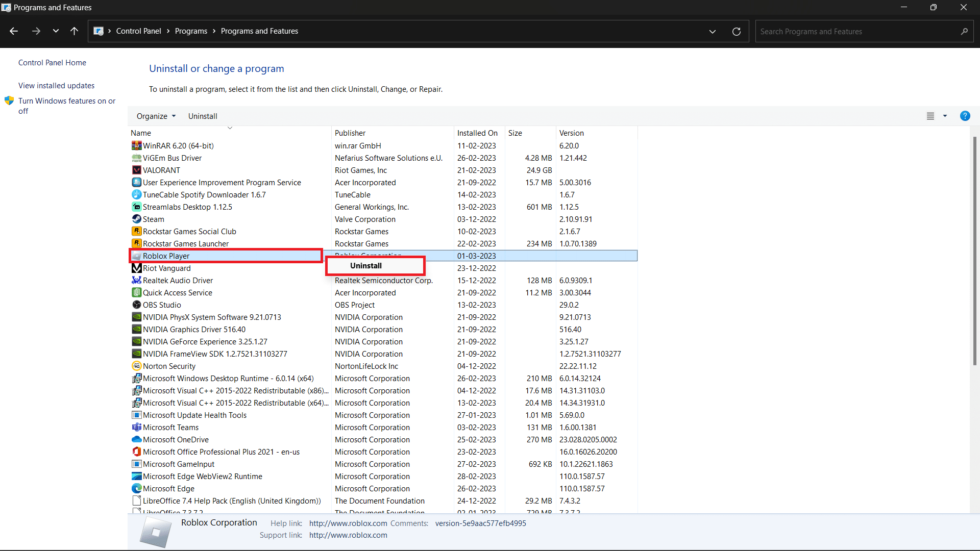Open the view options dropdown arrow
This screenshot has height=551, width=980.
[945, 116]
